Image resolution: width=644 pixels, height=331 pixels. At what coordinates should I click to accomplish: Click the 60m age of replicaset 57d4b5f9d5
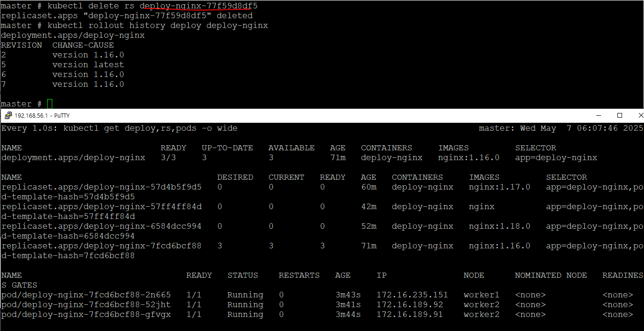click(368, 187)
